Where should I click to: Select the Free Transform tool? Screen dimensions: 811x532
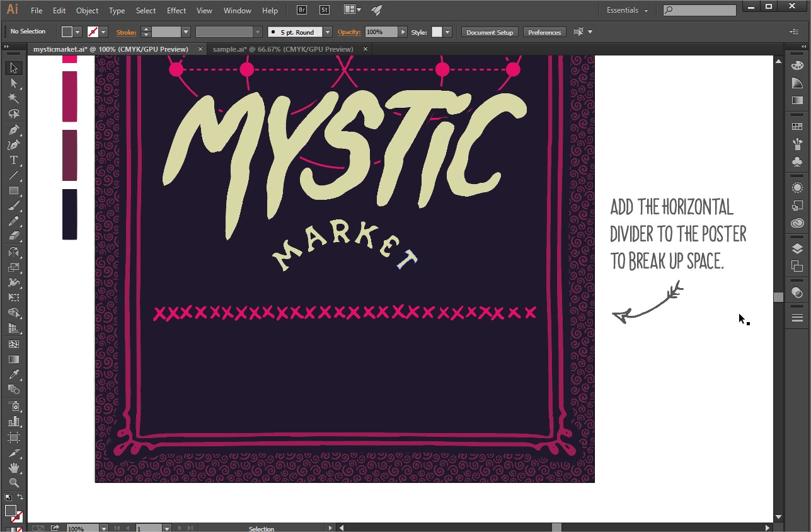pyautogui.click(x=14, y=298)
